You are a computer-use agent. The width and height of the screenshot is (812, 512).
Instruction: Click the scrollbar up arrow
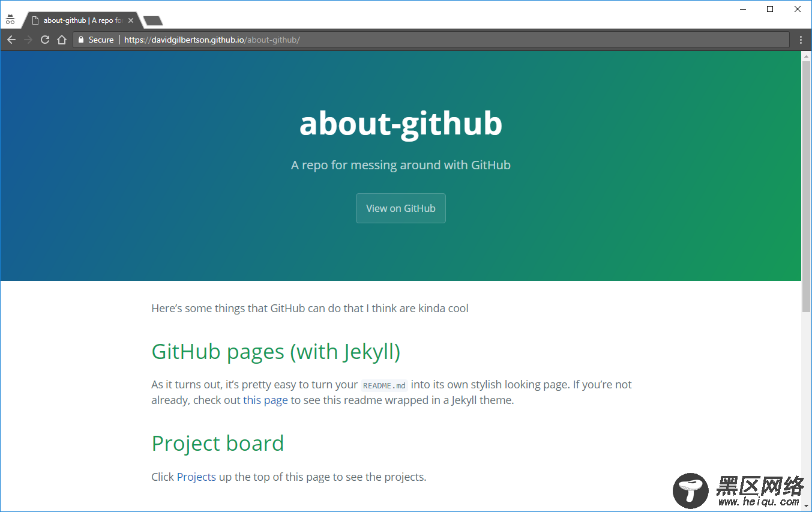pyautogui.click(x=806, y=56)
